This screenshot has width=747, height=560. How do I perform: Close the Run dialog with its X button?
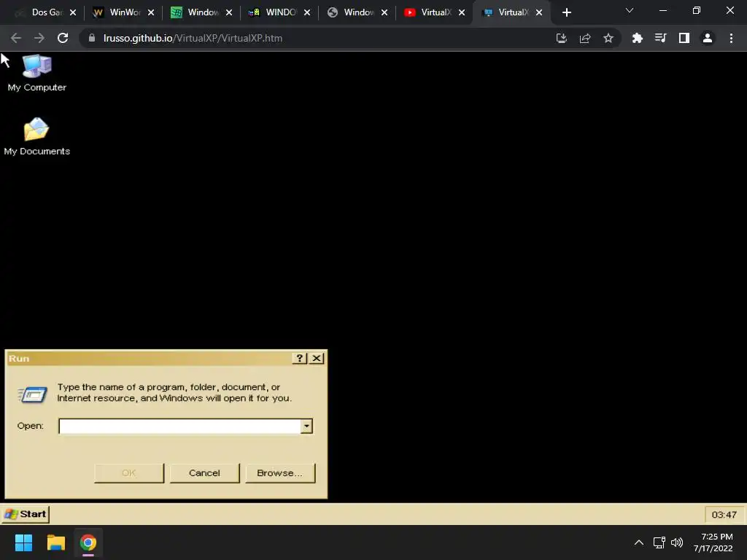pos(317,358)
